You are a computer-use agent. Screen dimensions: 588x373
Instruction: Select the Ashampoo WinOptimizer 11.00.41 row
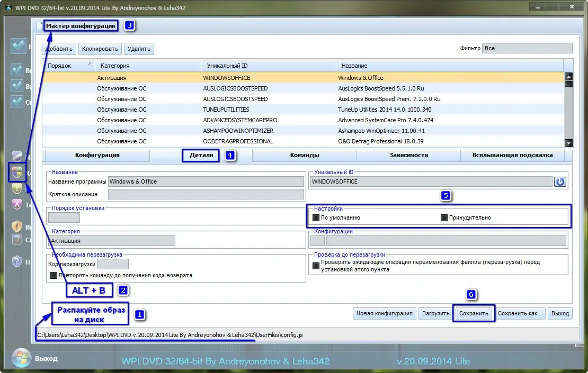[x=303, y=131]
